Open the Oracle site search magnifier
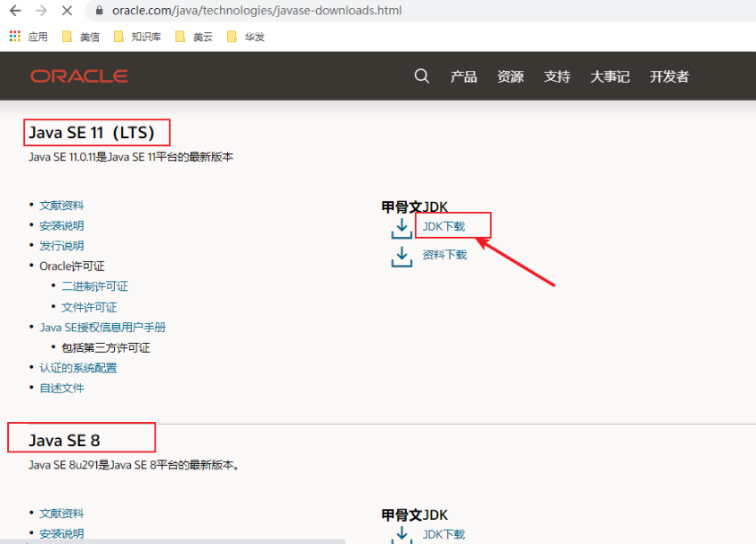This screenshot has width=756, height=544. click(x=421, y=76)
